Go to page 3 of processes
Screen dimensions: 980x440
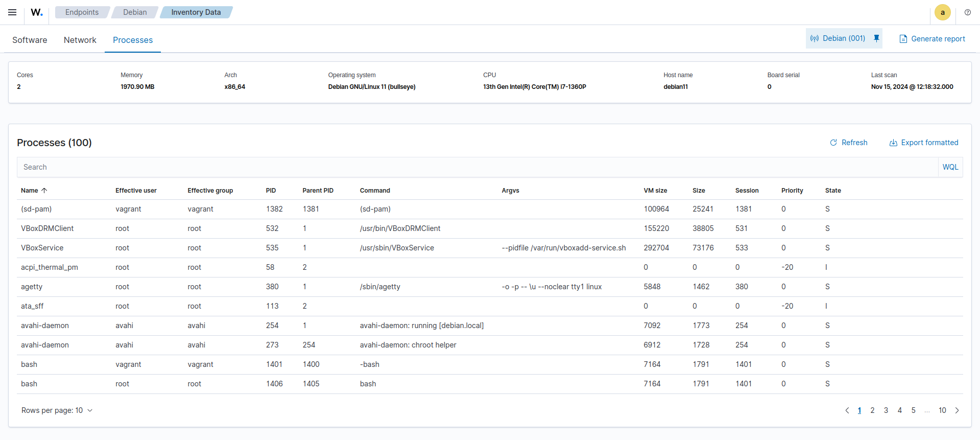click(x=886, y=410)
